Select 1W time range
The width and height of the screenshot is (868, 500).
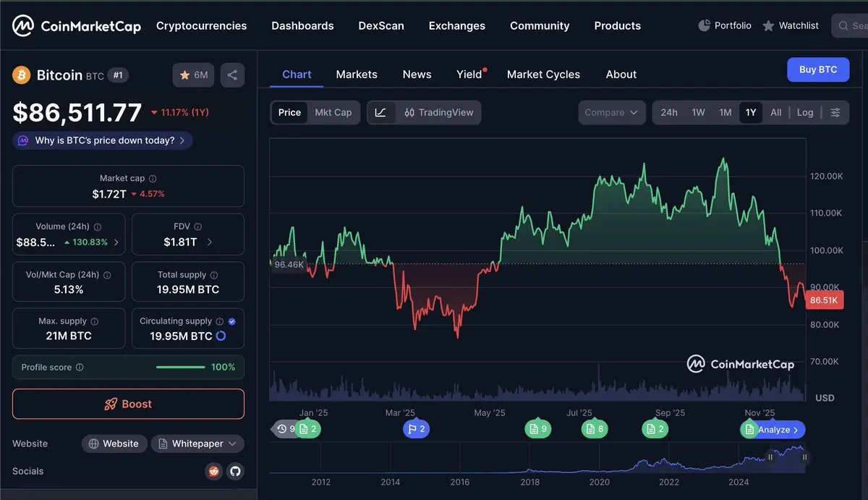[698, 112]
